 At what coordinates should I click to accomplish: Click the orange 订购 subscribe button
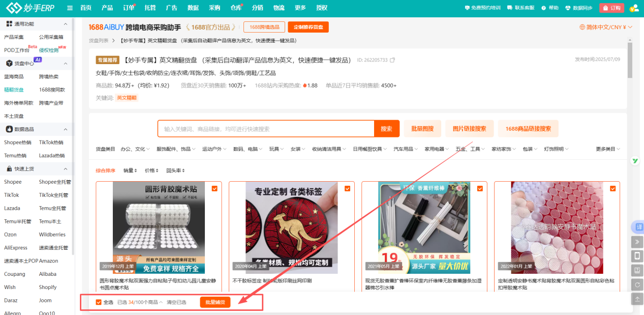click(611, 8)
